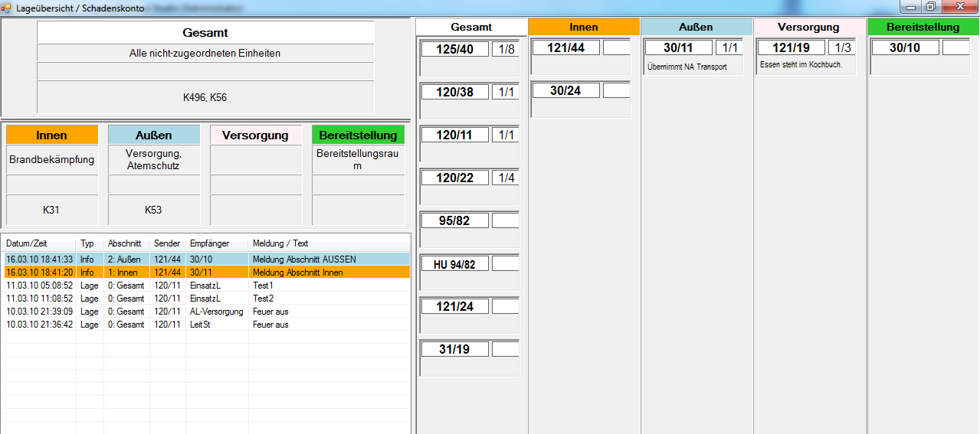Click the Versorgung section header on left

click(x=255, y=135)
